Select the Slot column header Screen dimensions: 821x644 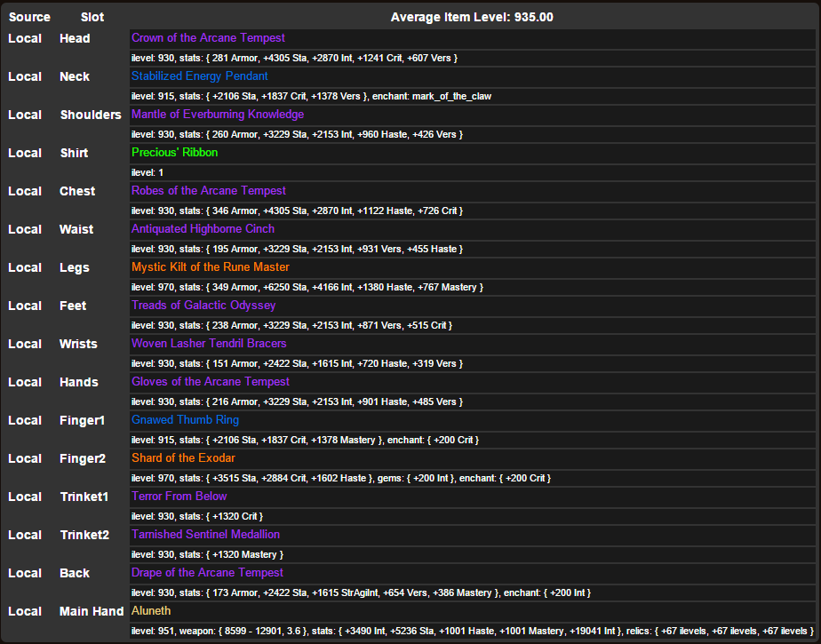(x=92, y=17)
